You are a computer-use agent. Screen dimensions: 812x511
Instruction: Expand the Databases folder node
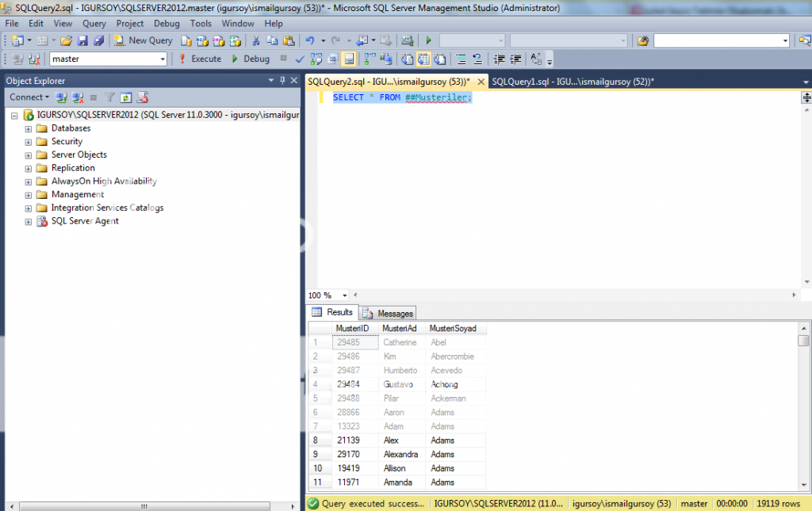[29, 128]
